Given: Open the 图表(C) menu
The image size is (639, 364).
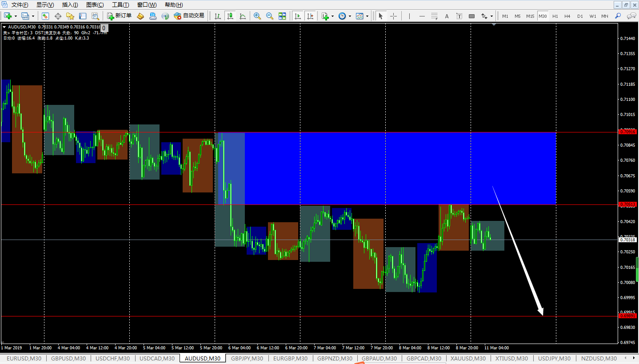Looking at the screenshot, I should tap(95, 5).
